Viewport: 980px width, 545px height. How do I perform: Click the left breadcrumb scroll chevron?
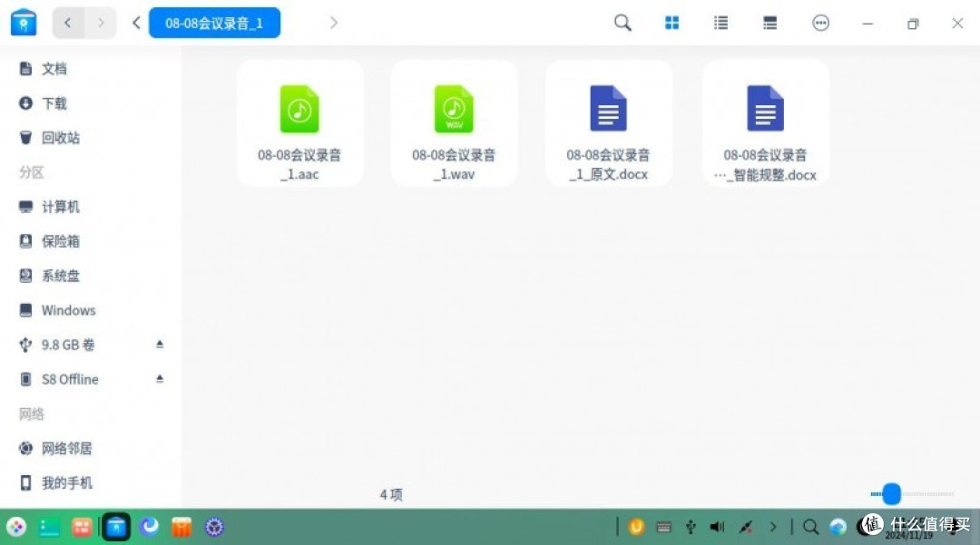pos(136,23)
